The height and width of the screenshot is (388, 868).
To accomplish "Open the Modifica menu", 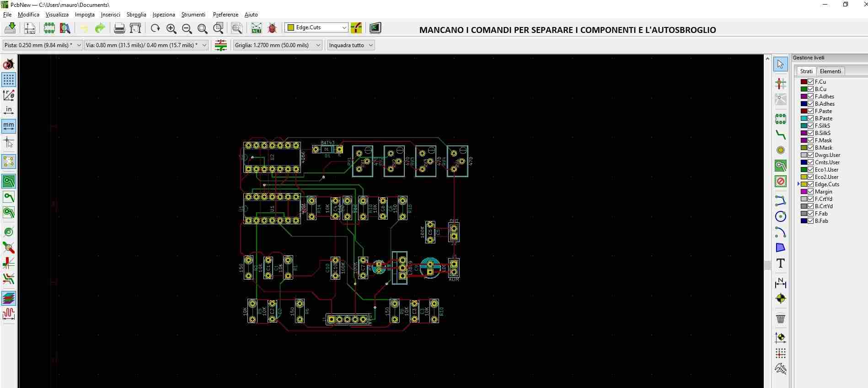I will [28, 15].
